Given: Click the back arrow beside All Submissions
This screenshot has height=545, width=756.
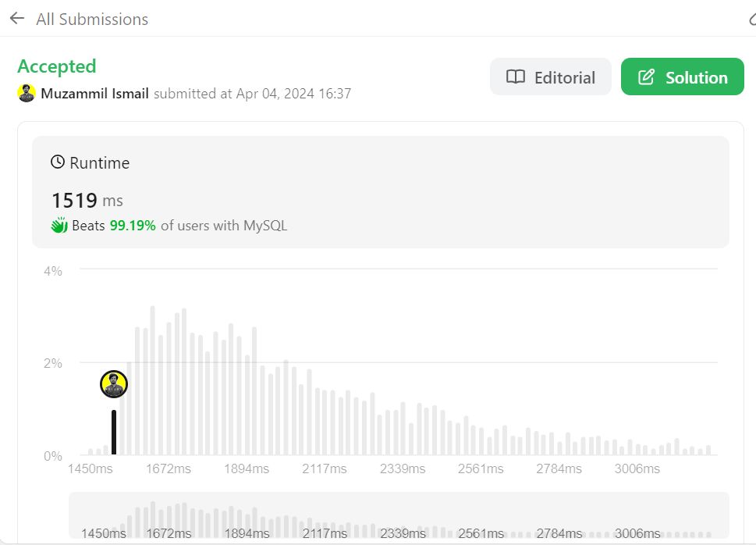Looking at the screenshot, I should tap(17, 18).
